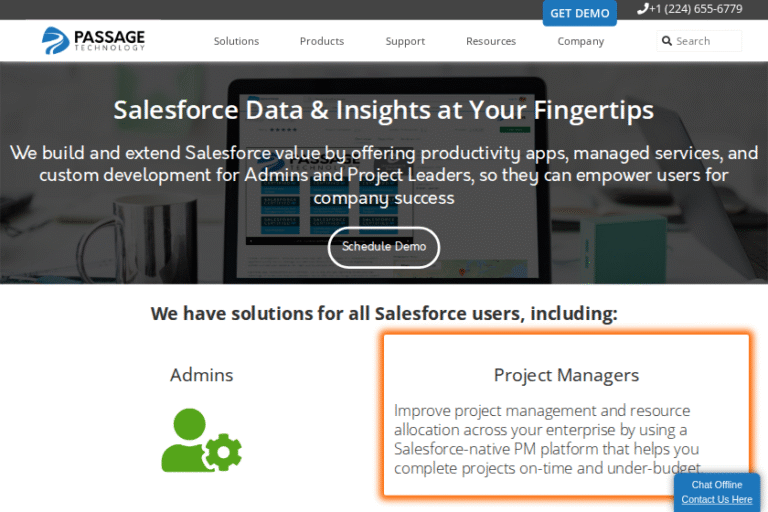Open the Products menu

pyautogui.click(x=322, y=41)
